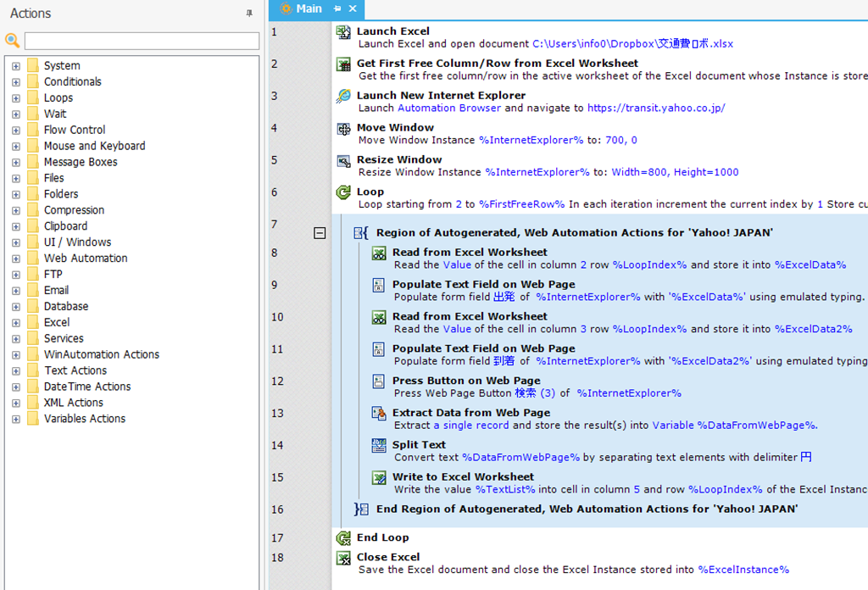Click the search magnifier icon in Actions panel
This screenshot has width=868, height=590.
pyautogui.click(x=13, y=41)
